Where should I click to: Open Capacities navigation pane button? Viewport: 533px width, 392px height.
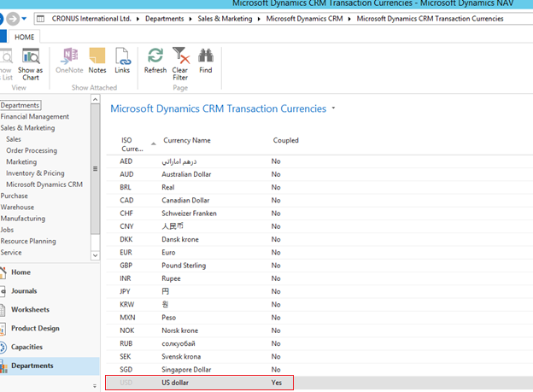point(50,347)
